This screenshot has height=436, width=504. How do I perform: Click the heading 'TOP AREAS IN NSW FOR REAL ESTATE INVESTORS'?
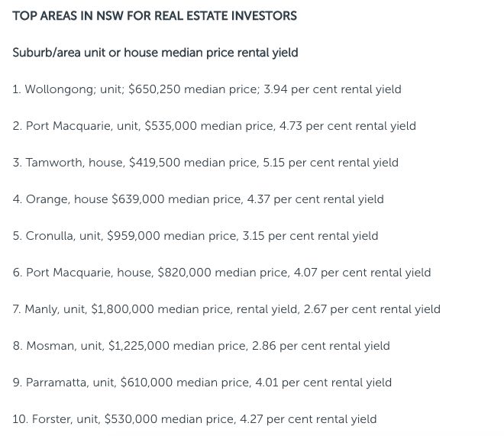pyautogui.click(x=154, y=16)
